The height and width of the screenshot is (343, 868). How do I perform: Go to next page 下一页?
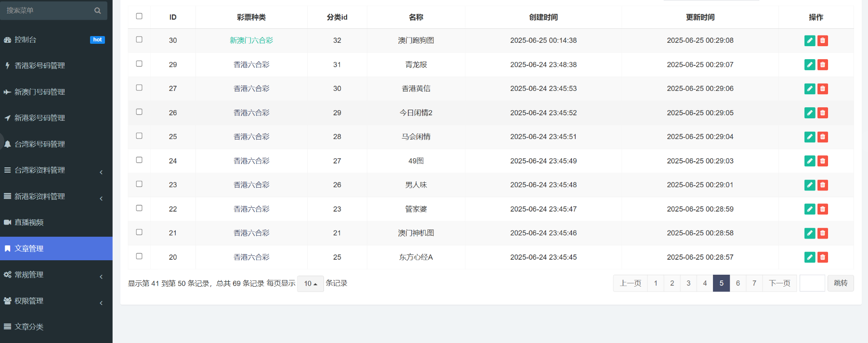[x=779, y=283]
